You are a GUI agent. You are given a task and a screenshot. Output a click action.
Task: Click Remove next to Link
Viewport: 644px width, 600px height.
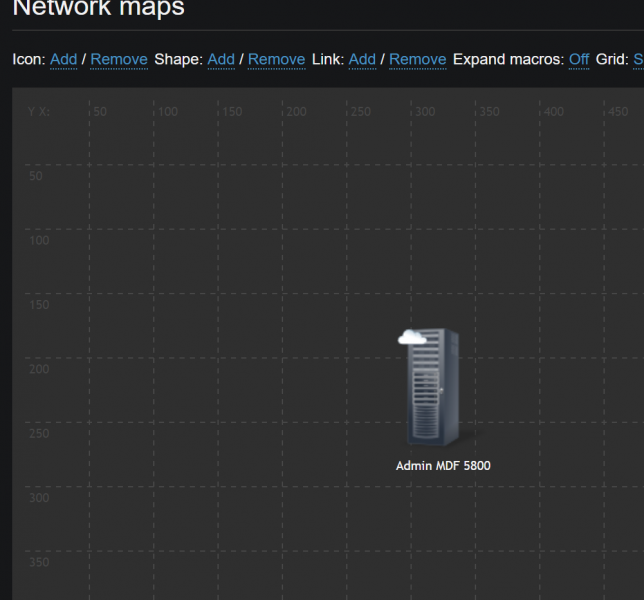[x=418, y=60]
